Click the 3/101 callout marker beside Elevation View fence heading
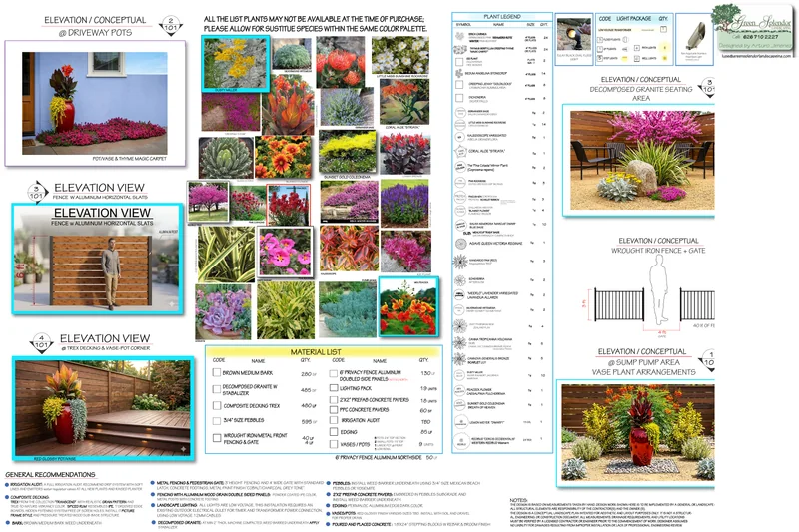 pyautogui.click(x=36, y=192)
